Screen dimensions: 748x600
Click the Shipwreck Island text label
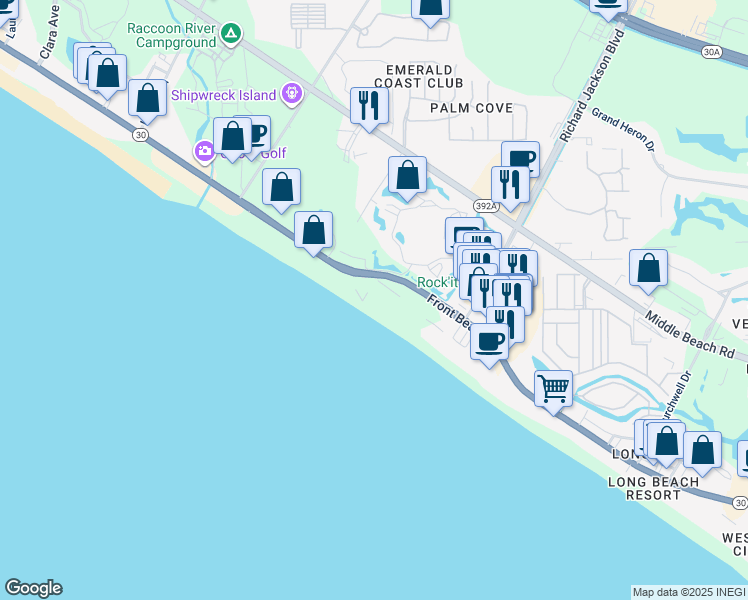coord(223,95)
